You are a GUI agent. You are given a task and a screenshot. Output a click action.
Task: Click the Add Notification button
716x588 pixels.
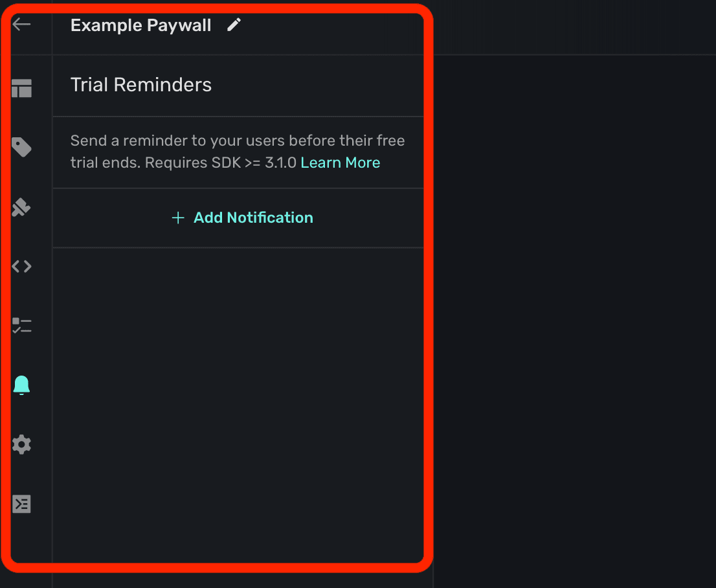click(x=253, y=218)
